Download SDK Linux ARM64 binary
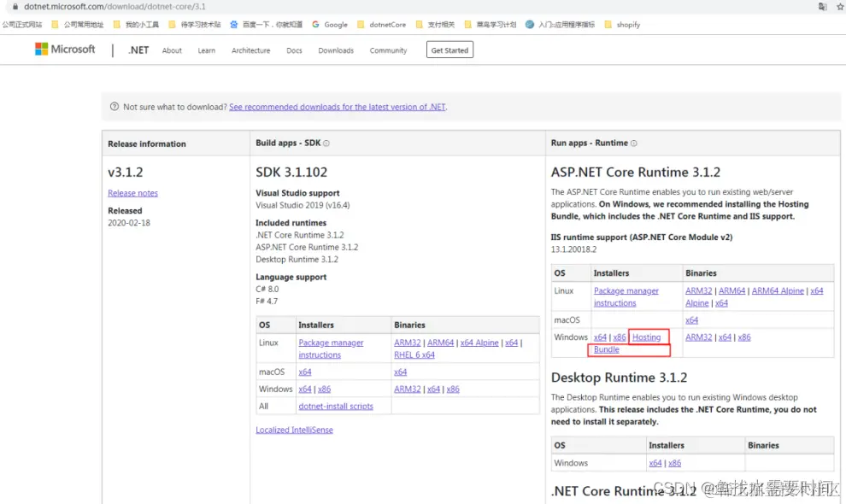 tap(440, 343)
